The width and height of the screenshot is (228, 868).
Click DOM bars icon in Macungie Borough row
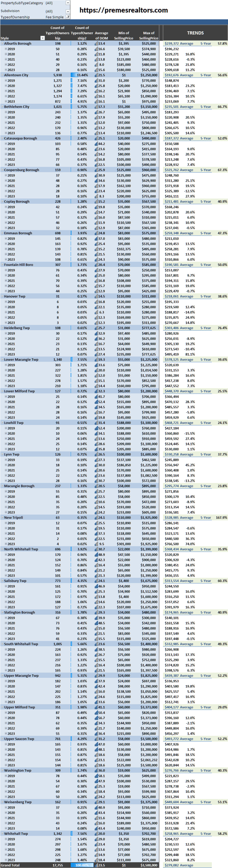pyautogui.click(x=96, y=486)
